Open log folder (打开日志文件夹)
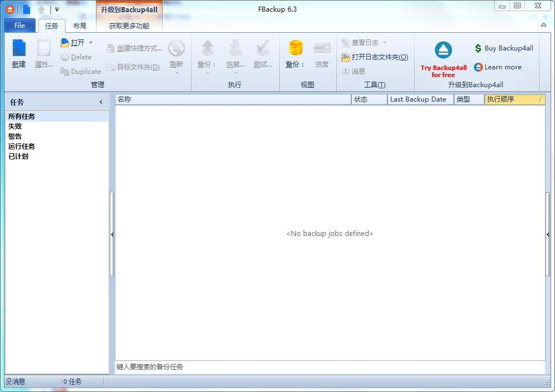The height and width of the screenshot is (392, 555). coord(375,57)
